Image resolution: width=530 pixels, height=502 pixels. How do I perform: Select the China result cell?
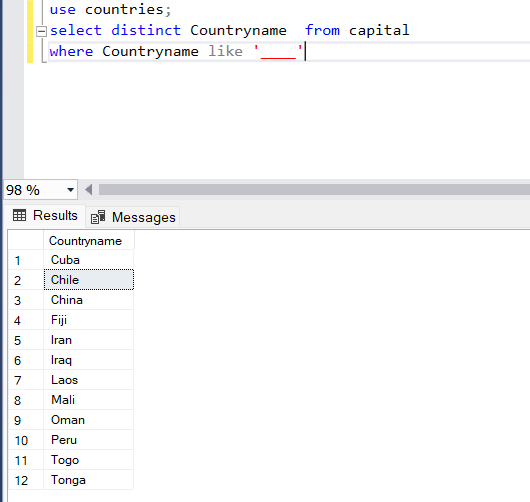pyautogui.click(x=89, y=300)
